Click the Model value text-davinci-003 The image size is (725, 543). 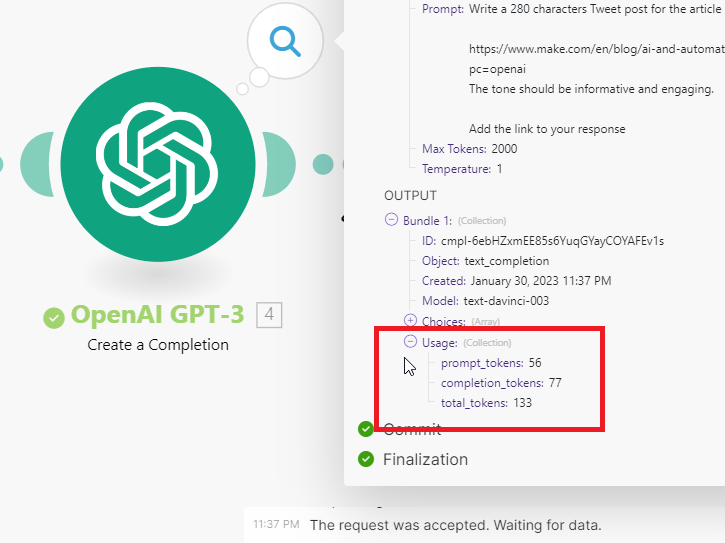[x=506, y=301]
